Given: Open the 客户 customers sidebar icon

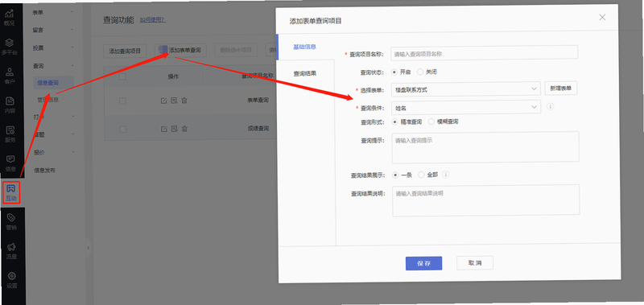Looking at the screenshot, I should [x=10, y=76].
